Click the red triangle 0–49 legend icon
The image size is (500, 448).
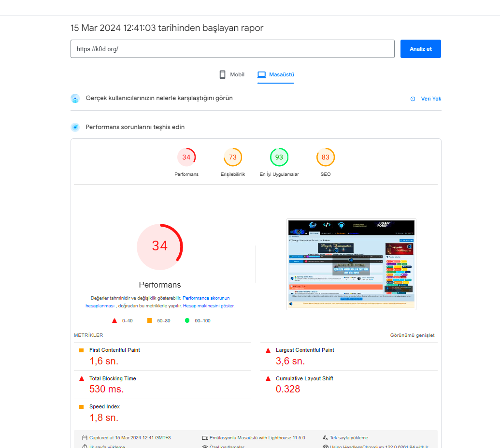(114, 321)
